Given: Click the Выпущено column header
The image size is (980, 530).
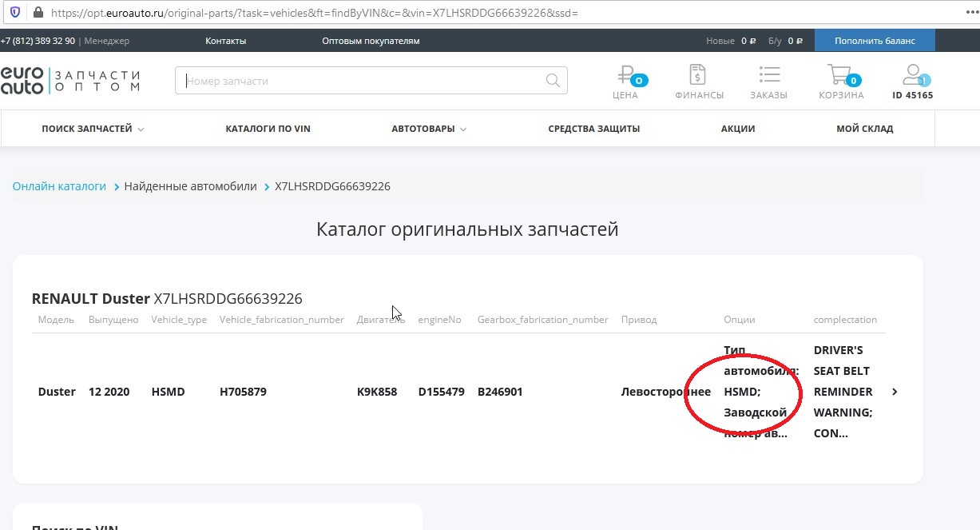Looking at the screenshot, I should (x=113, y=320).
